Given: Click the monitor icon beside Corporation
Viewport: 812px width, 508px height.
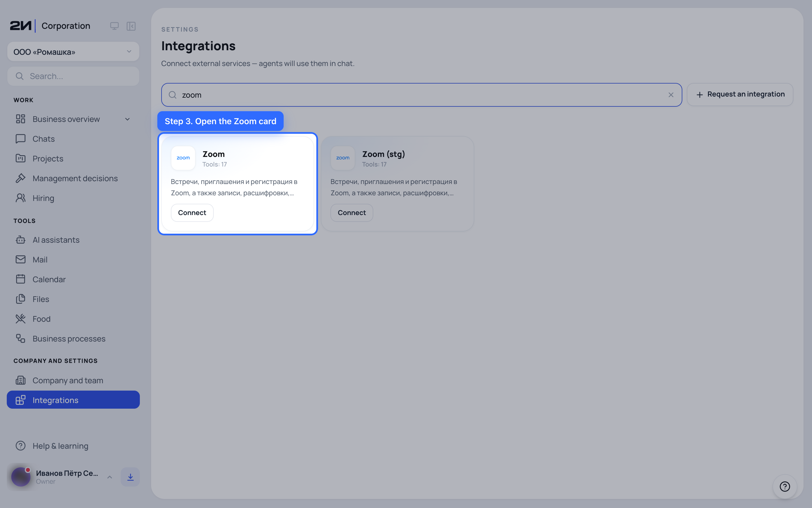Looking at the screenshot, I should pyautogui.click(x=114, y=26).
